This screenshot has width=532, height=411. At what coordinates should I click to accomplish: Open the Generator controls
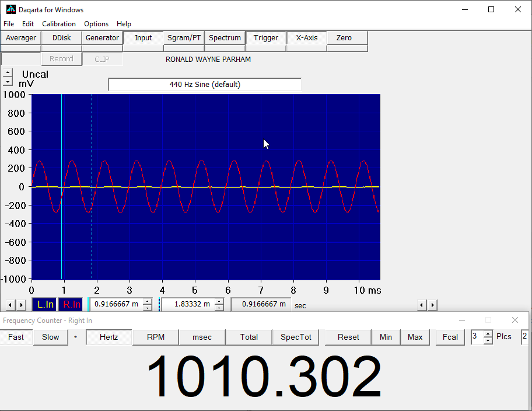[102, 38]
